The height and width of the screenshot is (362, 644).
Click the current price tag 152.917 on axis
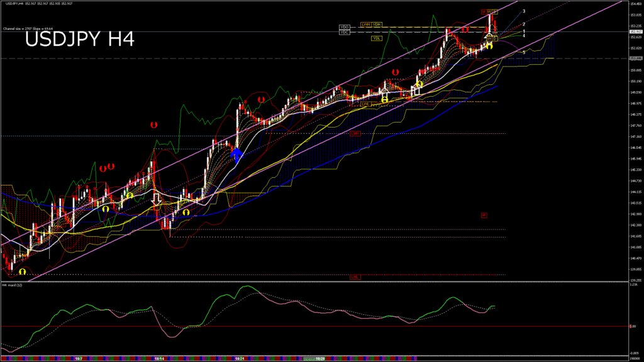(636, 31)
